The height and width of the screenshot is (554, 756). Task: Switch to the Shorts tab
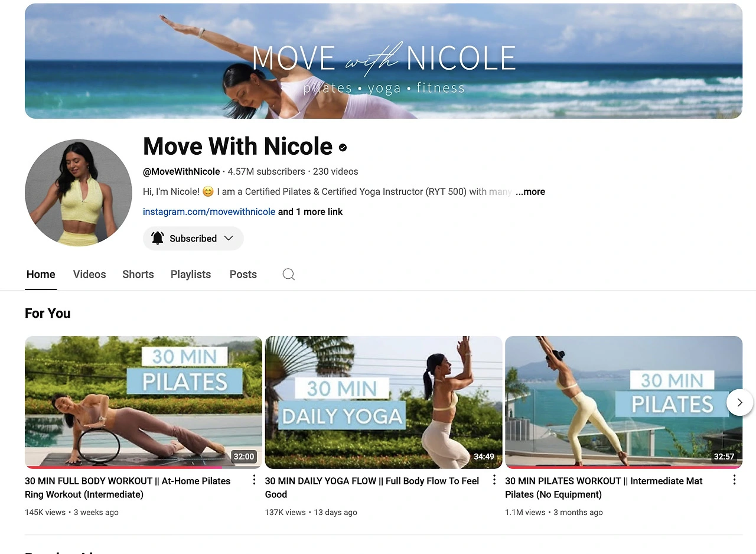tap(138, 274)
